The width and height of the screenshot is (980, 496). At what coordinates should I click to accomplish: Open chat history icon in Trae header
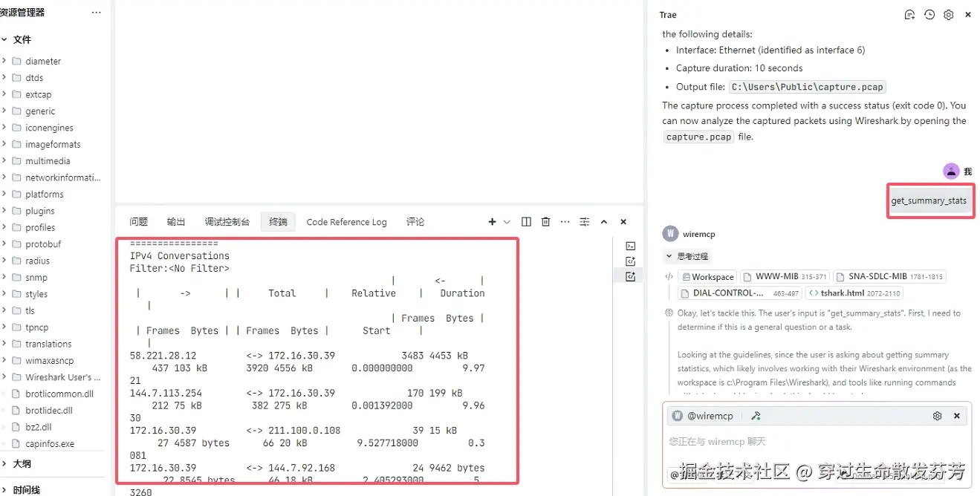(929, 14)
